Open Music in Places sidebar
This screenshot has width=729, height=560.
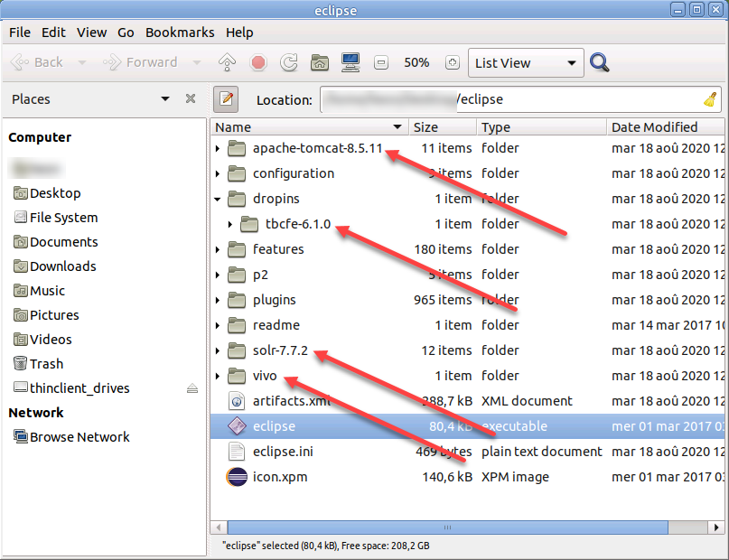39,291
